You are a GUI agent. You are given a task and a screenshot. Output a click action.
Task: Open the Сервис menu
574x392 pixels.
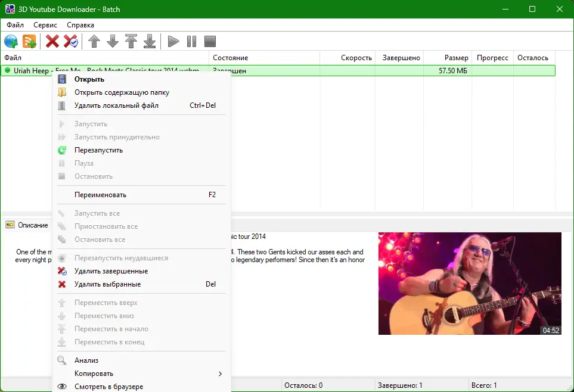coord(45,25)
